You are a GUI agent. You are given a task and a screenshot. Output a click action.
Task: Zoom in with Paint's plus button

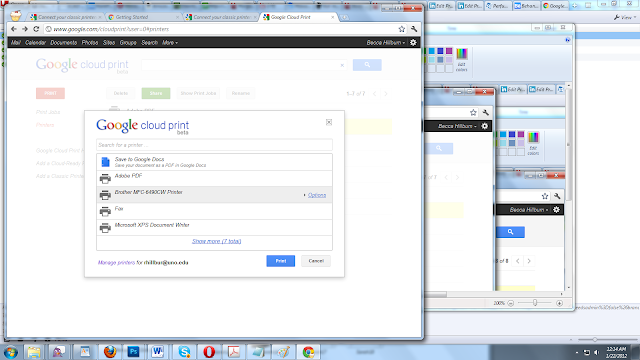(x=560, y=303)
